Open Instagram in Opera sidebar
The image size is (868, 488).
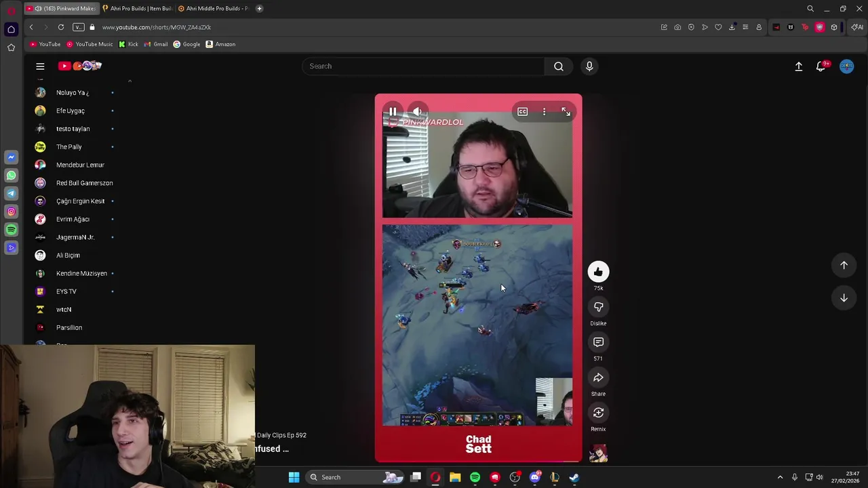pos(11,211)
